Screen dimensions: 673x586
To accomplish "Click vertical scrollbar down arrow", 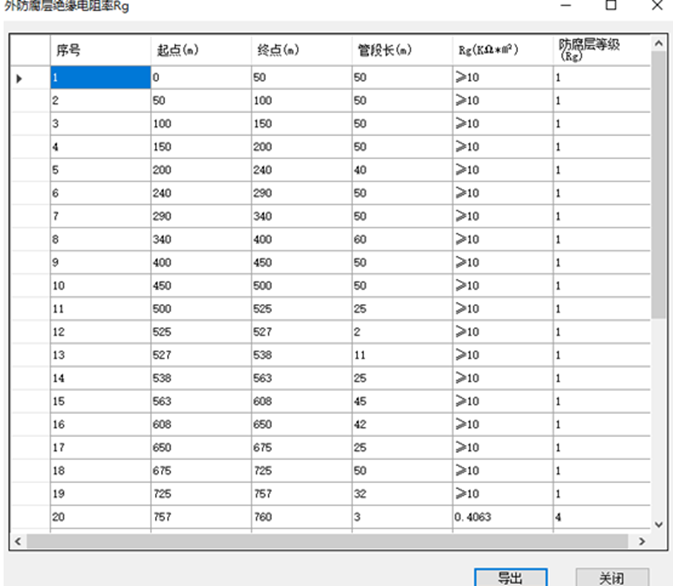I will 657,523.
